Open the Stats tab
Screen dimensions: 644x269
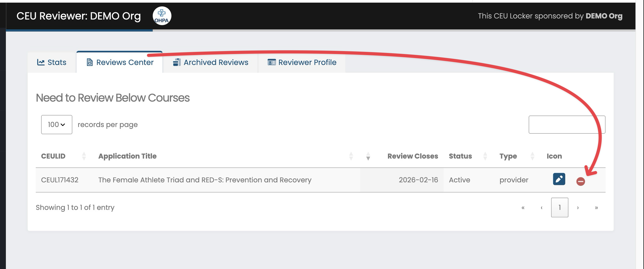click(52, 62)
